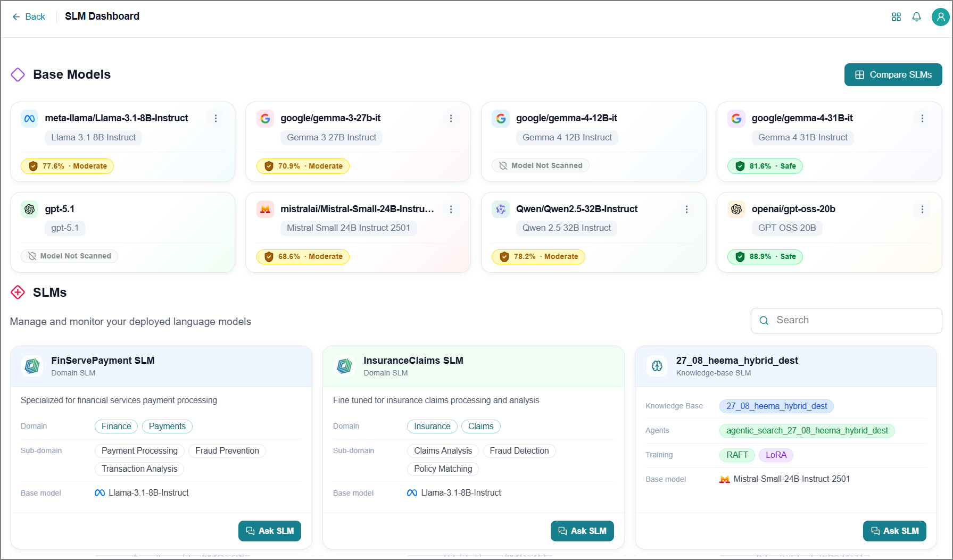
Task: Click Qwen logo on Qwen2.5-32B-Instruct card
Action: coord(501,210)
